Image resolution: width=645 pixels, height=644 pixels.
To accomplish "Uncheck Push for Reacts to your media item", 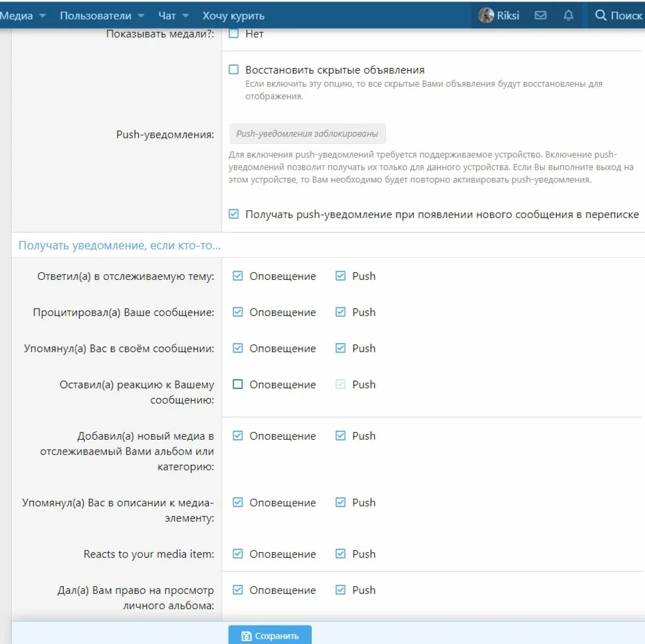I will click(x=340, y=554).
